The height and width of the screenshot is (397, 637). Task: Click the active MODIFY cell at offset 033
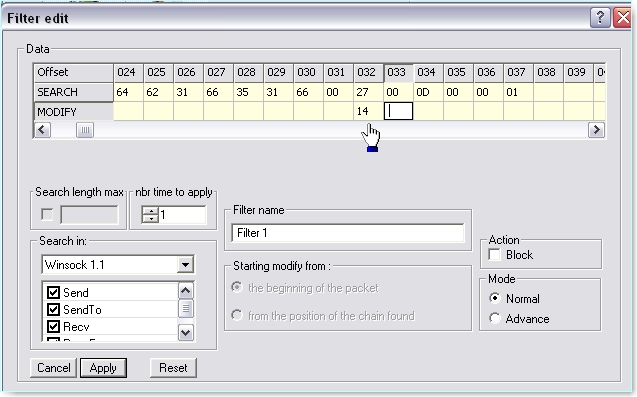click(x=399, y=111)
